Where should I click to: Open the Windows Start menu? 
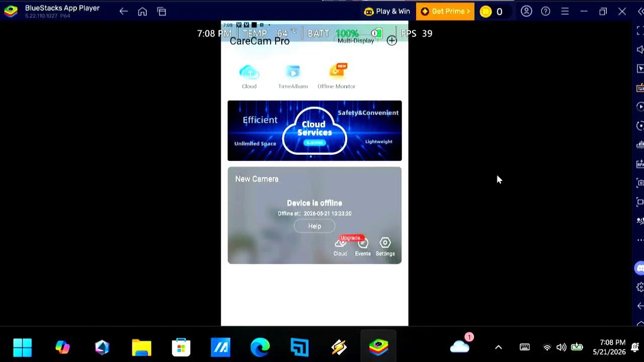click(x=23, y=347)
